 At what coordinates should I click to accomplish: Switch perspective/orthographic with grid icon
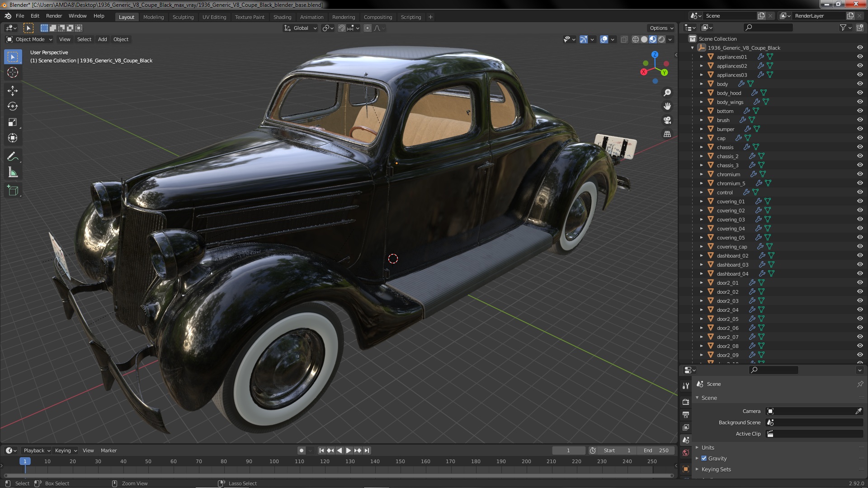[667, 134]
